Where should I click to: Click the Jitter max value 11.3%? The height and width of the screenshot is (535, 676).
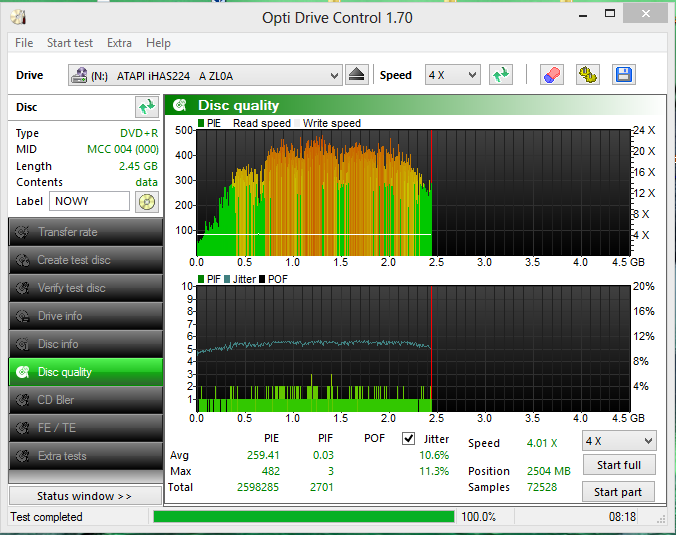coord(434,471)
